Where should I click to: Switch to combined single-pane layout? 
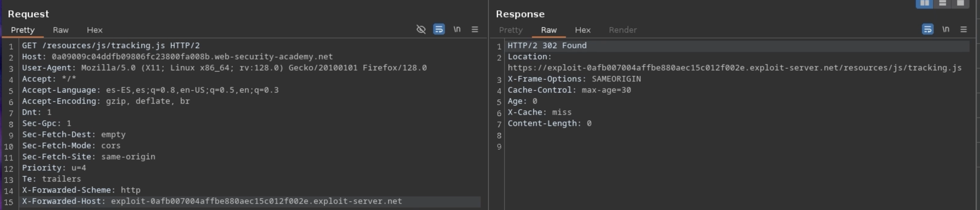click(x=960, y=3)
